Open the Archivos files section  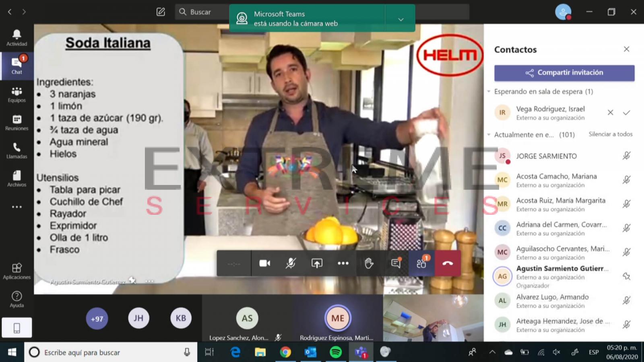pos(17,179)
